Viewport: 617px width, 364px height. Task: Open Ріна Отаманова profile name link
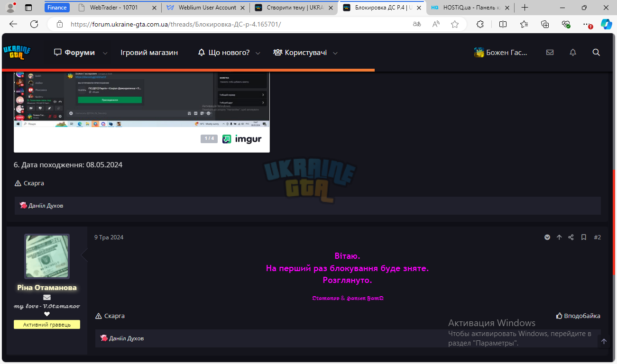(47, 288)
